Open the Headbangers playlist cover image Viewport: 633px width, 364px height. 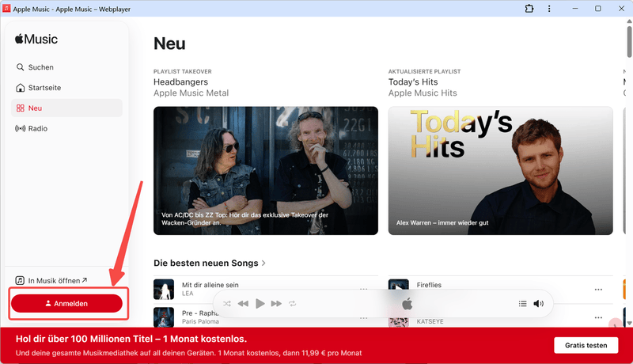tap(266, 171)
